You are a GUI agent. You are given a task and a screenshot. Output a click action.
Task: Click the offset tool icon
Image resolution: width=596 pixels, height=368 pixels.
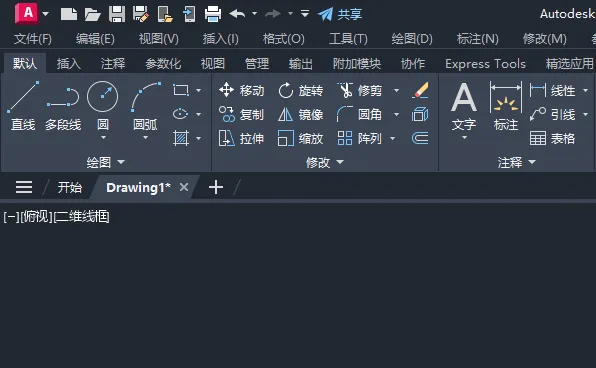click(420, 138)
